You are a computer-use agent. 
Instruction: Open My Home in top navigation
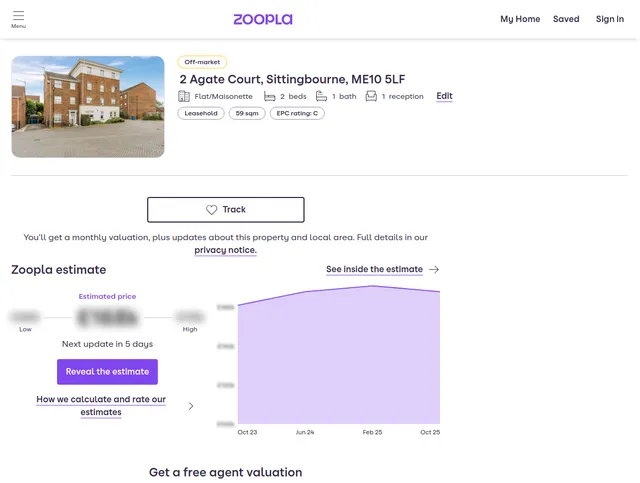click(x=520, y=19)
